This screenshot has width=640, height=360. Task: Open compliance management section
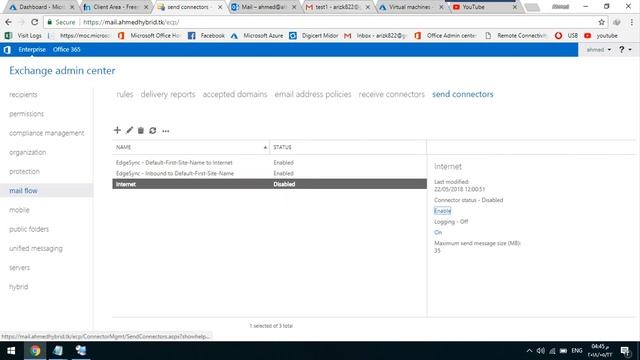[47, 133]
